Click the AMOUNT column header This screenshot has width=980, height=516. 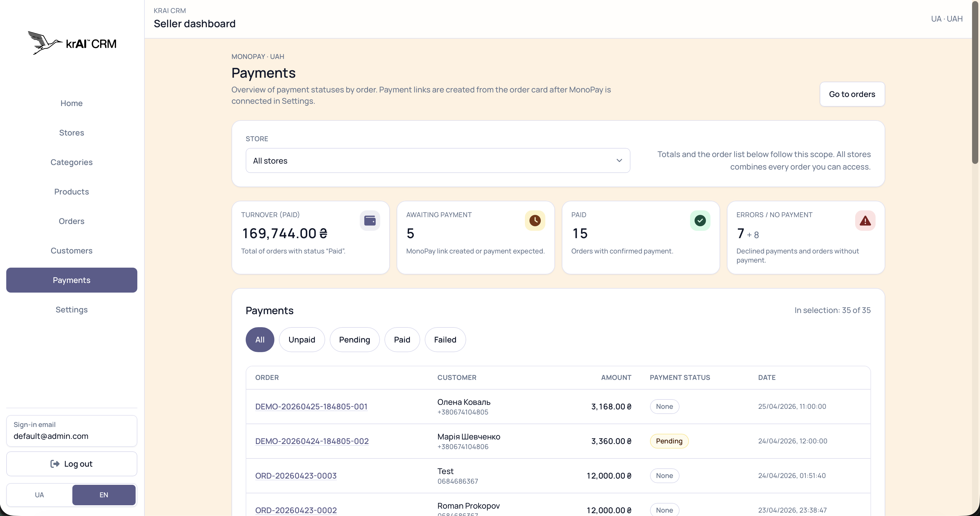pyautogui.click(x=616, y=378)
